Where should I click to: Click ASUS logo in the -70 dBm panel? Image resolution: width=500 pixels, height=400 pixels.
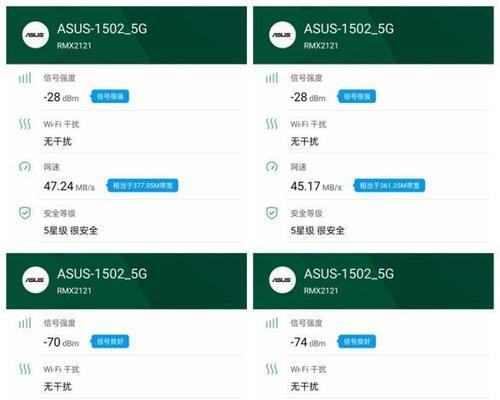tap(35, 280)
